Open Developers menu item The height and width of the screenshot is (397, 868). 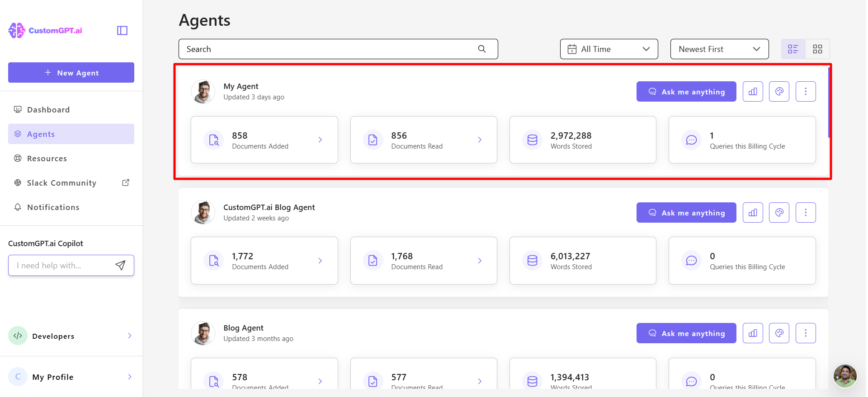point(71,336)
